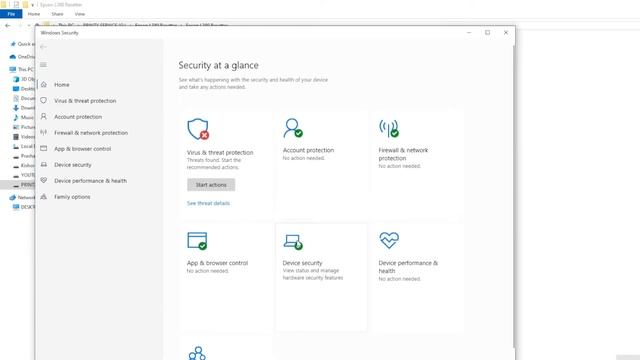Click the window icon beside App & browser control
The width and height of the screenshot is (640, 360).
[44, 149]
